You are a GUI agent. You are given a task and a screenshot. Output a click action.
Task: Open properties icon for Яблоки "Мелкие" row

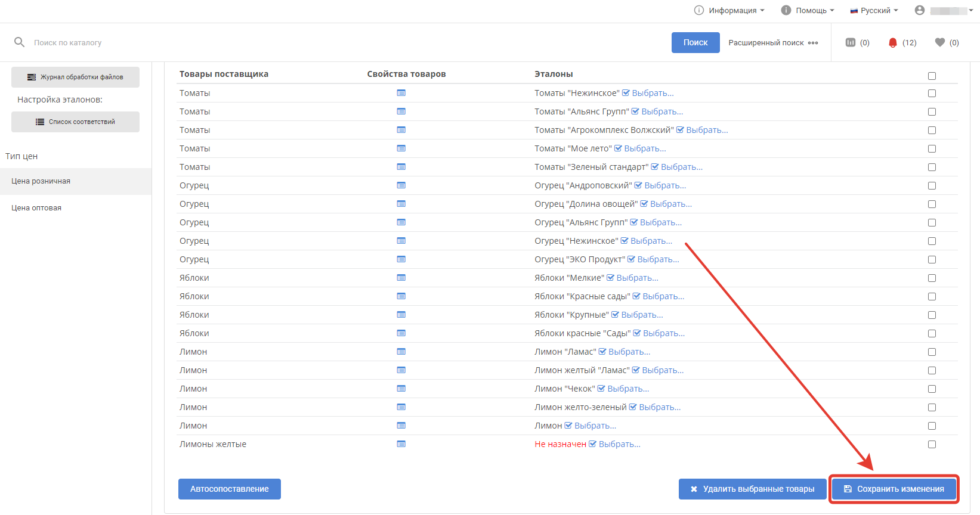(x=401, y=278)
